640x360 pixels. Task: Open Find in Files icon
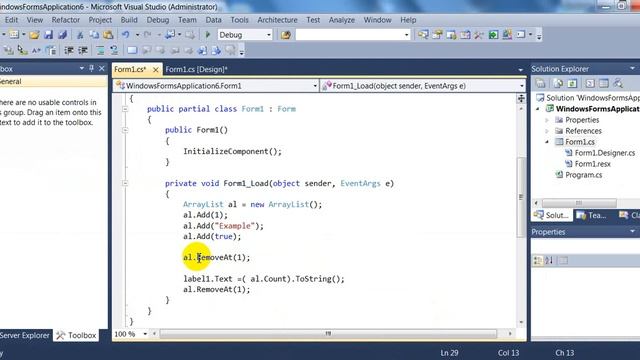pyautogui.click(x=286, y=35)
